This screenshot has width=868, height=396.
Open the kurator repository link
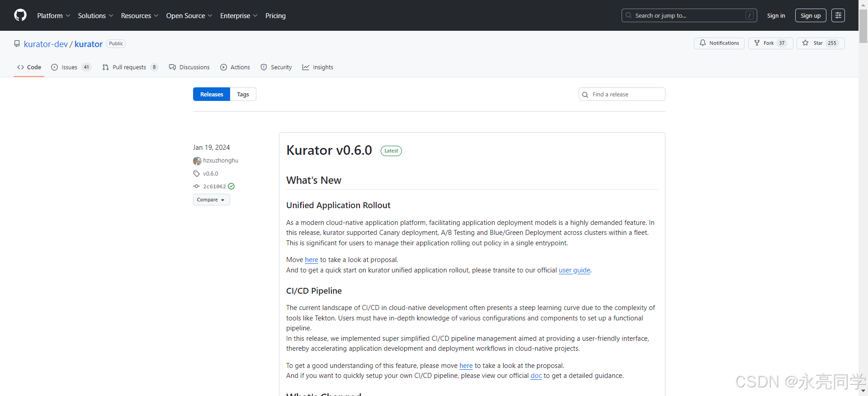(x=89, y=44)
